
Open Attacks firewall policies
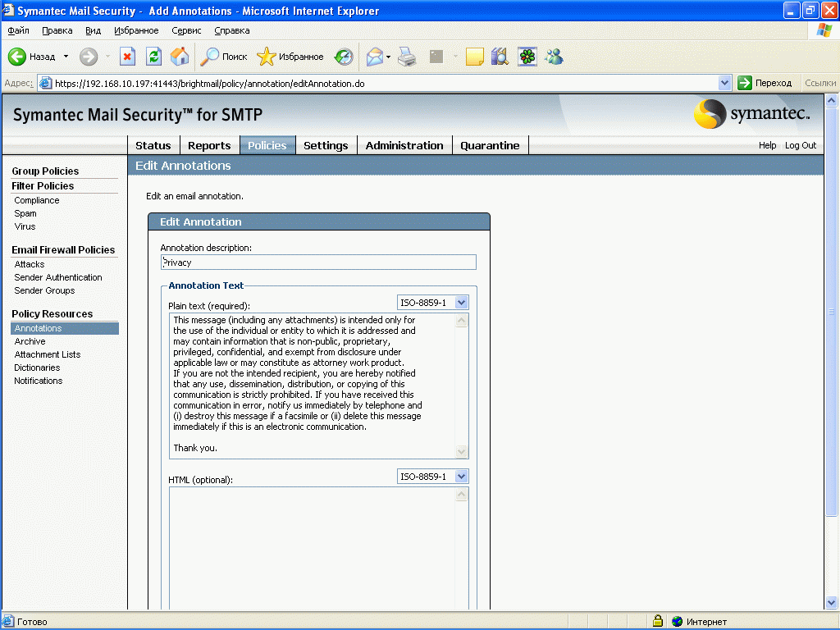click(x=30, y=264)
